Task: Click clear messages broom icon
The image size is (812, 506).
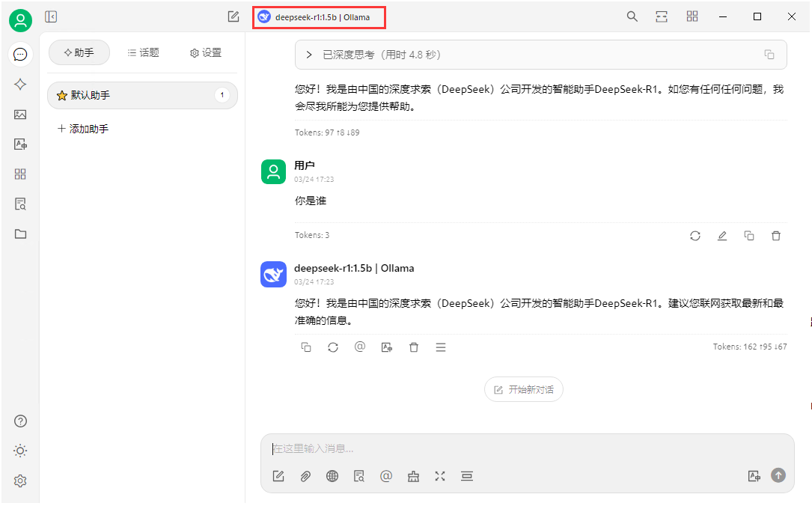Action: tap(413, 476)
